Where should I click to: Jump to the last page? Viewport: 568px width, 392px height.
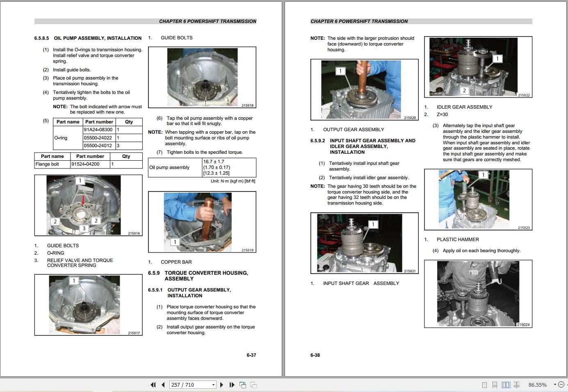coord(232,385)
